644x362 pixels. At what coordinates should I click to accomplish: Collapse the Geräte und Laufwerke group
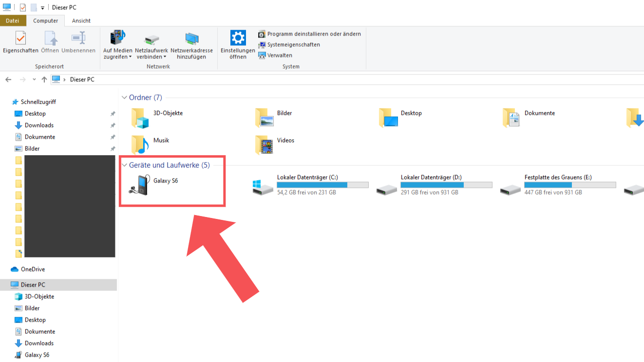pos(124,165)
